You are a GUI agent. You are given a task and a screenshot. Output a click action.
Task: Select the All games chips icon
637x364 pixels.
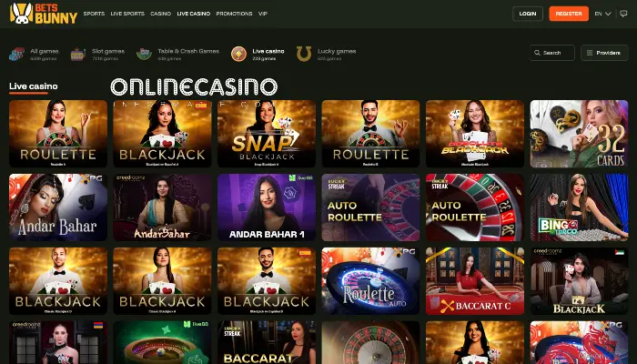pos(16,54)
